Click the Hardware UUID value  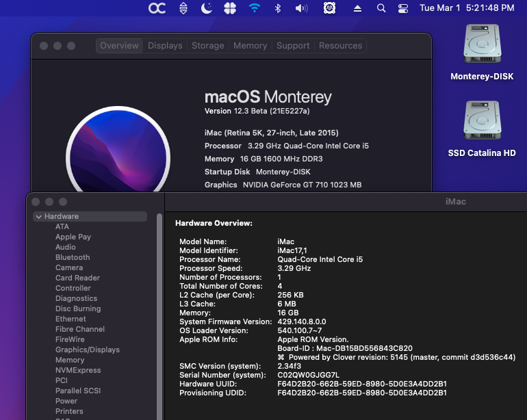point(362,384)
